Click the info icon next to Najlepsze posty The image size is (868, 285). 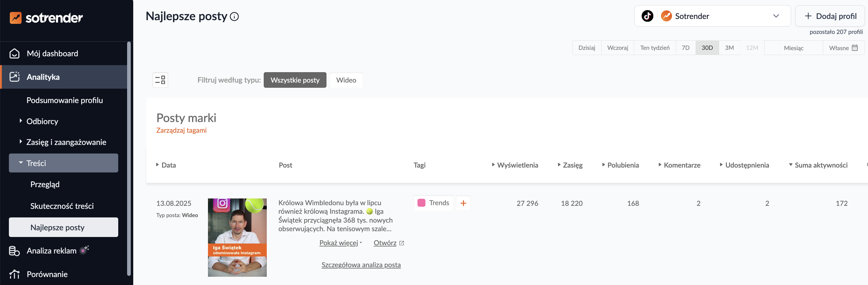pos(235,16)
